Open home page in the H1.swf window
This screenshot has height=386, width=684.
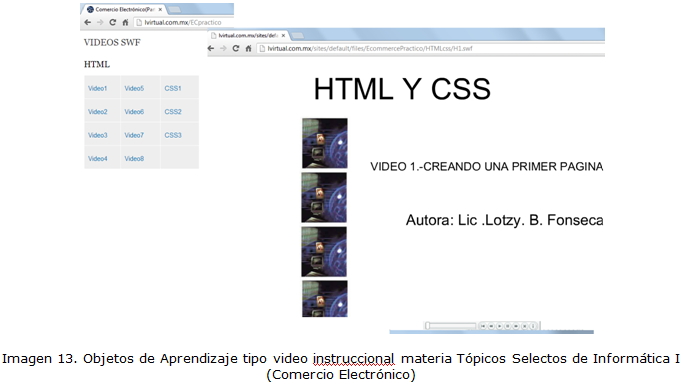click(248, 48)
